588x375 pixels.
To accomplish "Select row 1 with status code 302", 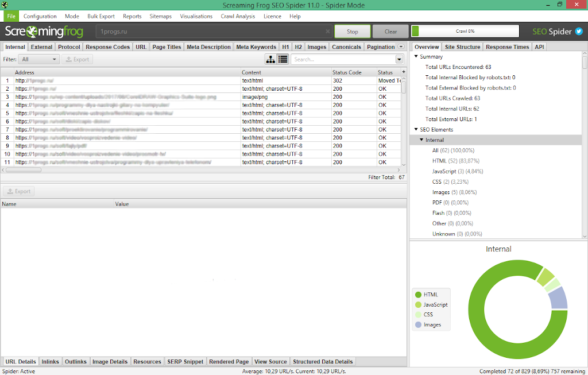I will point(201,80).
